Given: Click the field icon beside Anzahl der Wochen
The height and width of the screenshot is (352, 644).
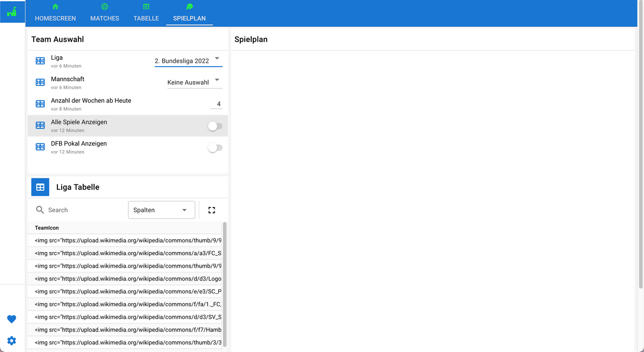Looking at the screenshot, I should click(x=40, y=104).
